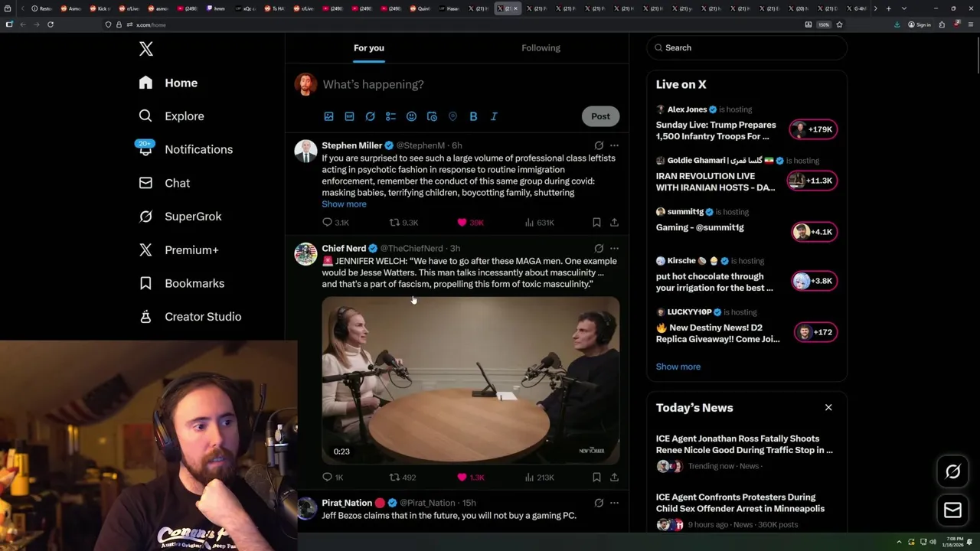Unlike Chief Nerd's post with 1.3K likes
This screenshot has height=551, width=980.
(470, 478)
